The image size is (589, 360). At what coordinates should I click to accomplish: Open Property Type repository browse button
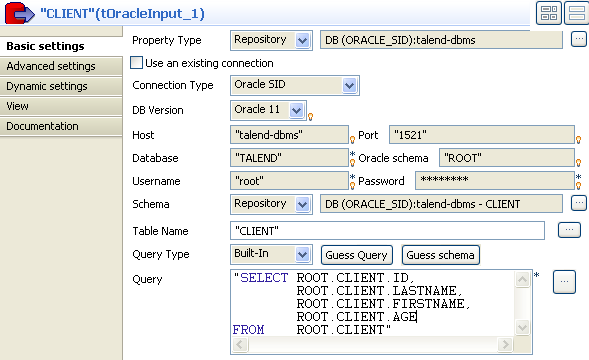pyautogui.click(x=578, y=39)
